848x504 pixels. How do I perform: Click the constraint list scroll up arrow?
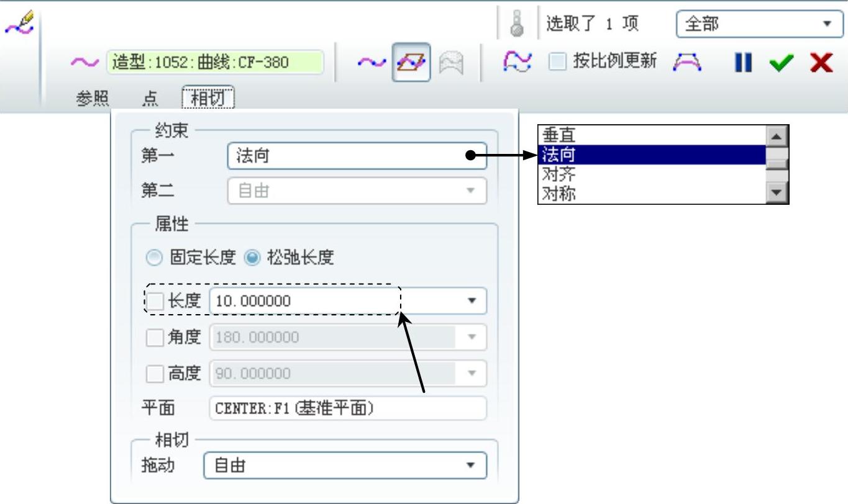tap(777, 136)
